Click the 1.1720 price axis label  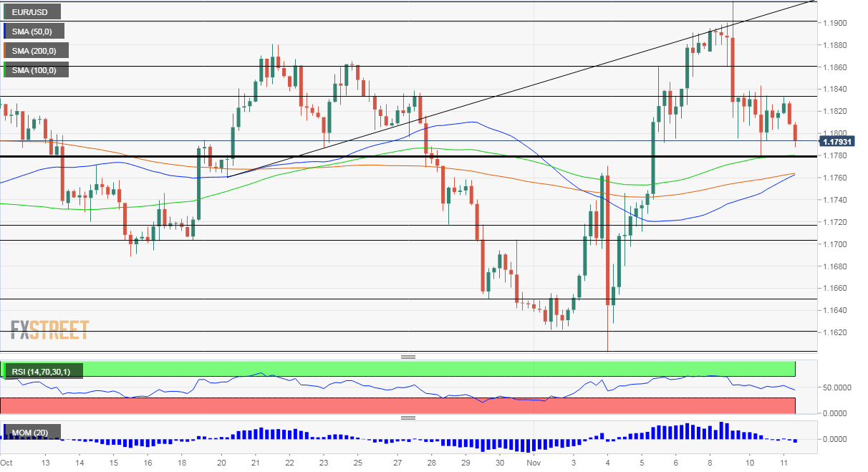tap(835, 222)
